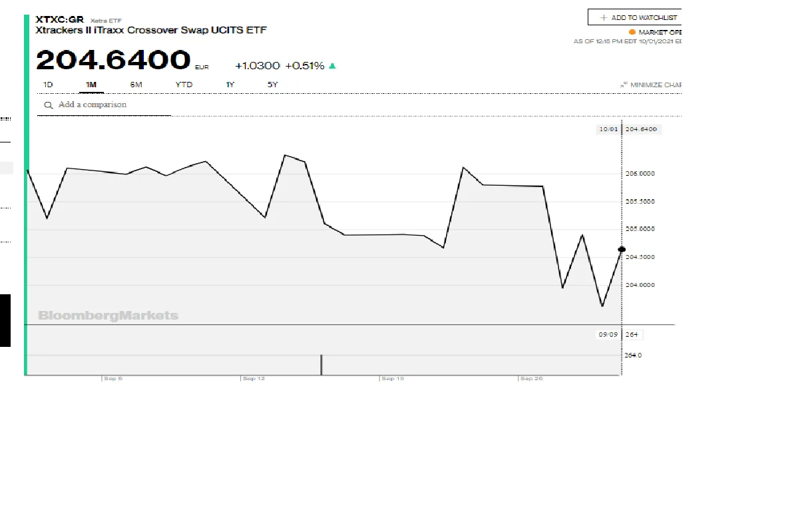This screenshot has width=812, height=506.
Task: Click the Minimize Chart link
Action: [656, 85]
